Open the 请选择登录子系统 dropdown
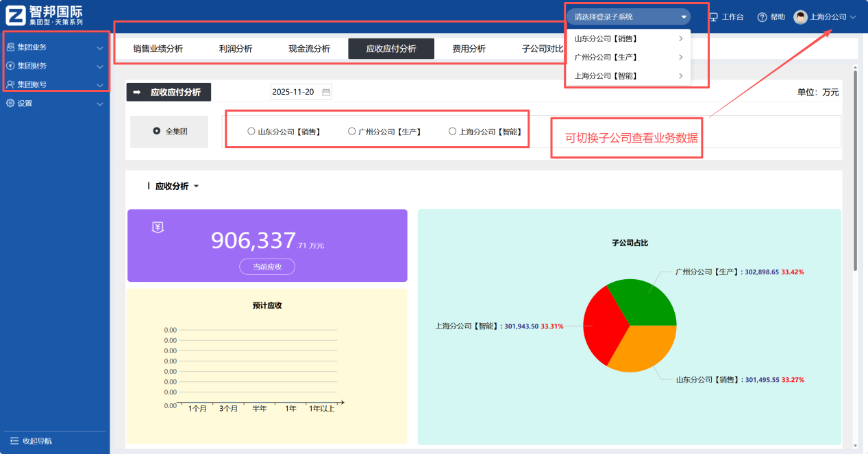 click(628, 16)
